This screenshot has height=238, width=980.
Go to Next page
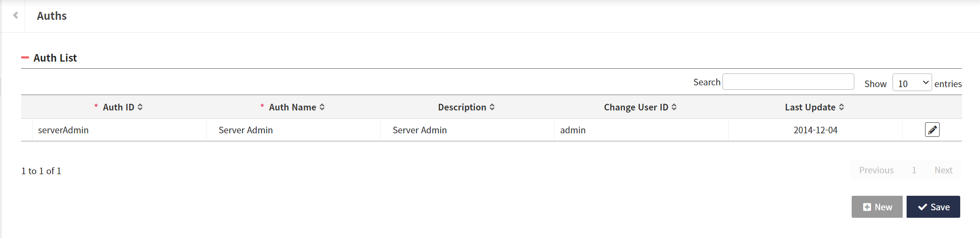pyautogui.click(x=943, y=170)
